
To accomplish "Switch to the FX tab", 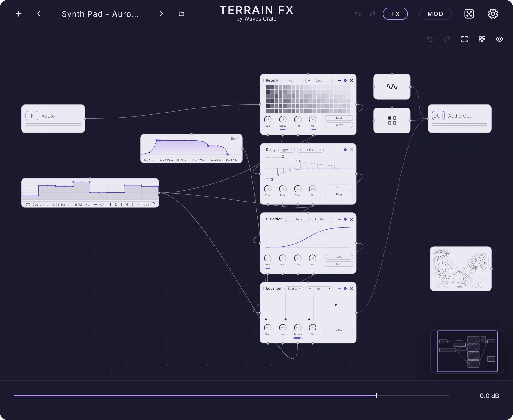I will point(395,14).
